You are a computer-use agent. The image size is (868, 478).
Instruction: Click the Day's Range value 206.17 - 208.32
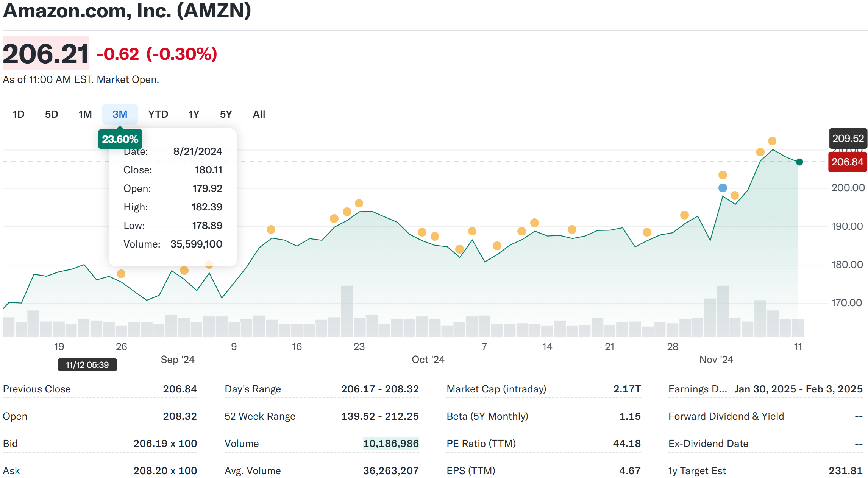tap(380, 389)
